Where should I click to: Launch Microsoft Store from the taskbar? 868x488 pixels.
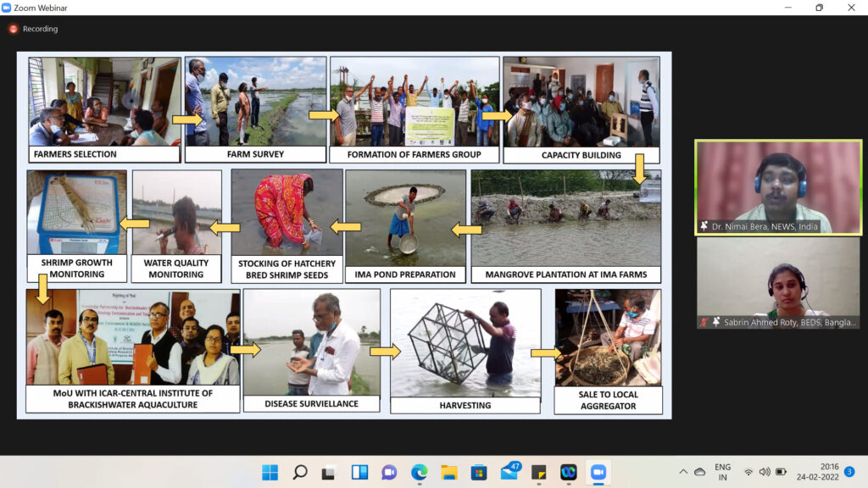[x=479, y=472]
